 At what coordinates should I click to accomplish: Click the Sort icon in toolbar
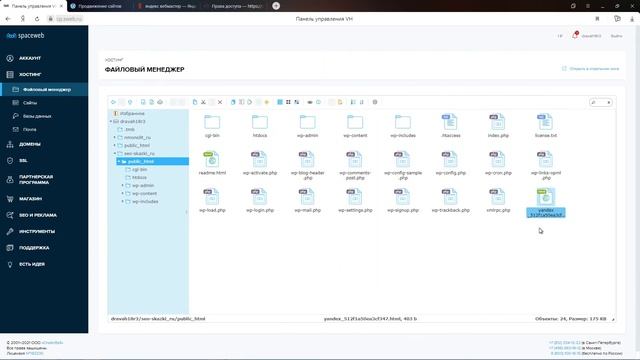click(362, 102)
